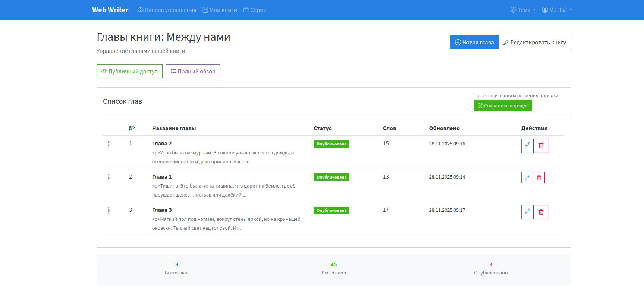Edit Глава 3 using its pencil icon
644x292 pixels.
tap(527, 212)
